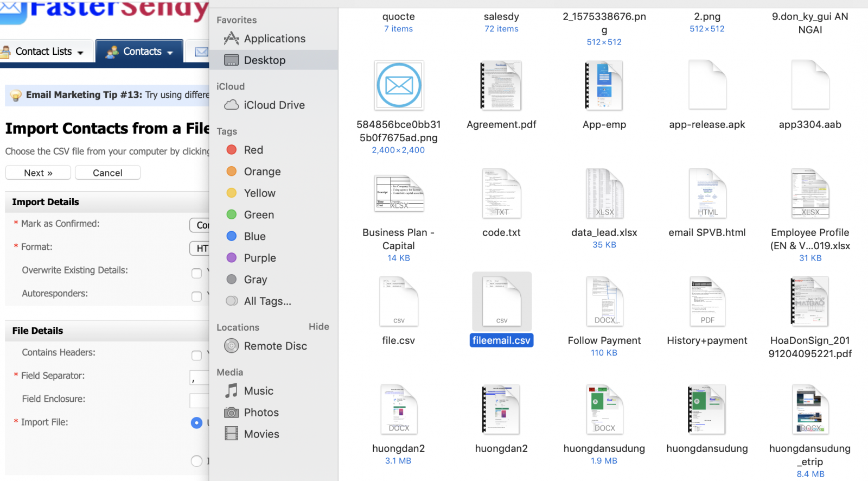
Task: Open Applications in the Favorites sidebar
Action: (274, 39)
